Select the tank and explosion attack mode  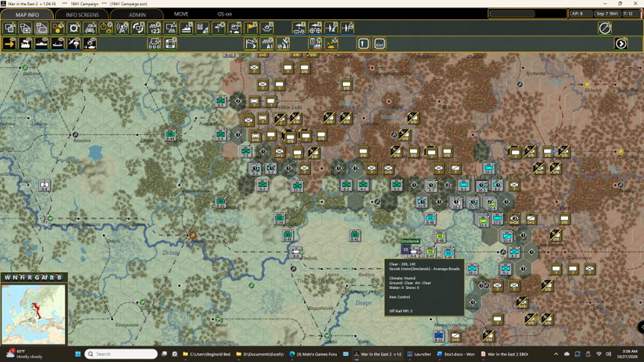point(90,43)
